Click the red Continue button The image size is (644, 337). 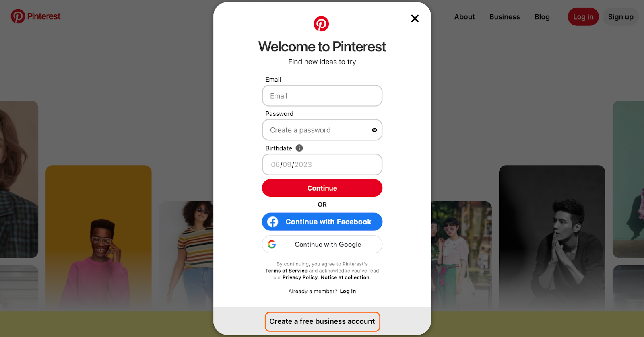click(322, 188)
